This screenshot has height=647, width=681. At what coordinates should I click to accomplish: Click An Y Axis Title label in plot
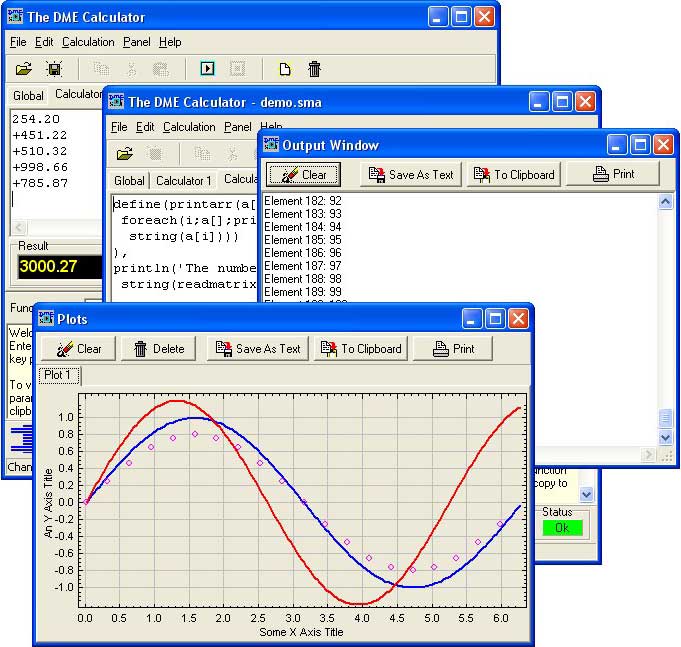(48, 503)
